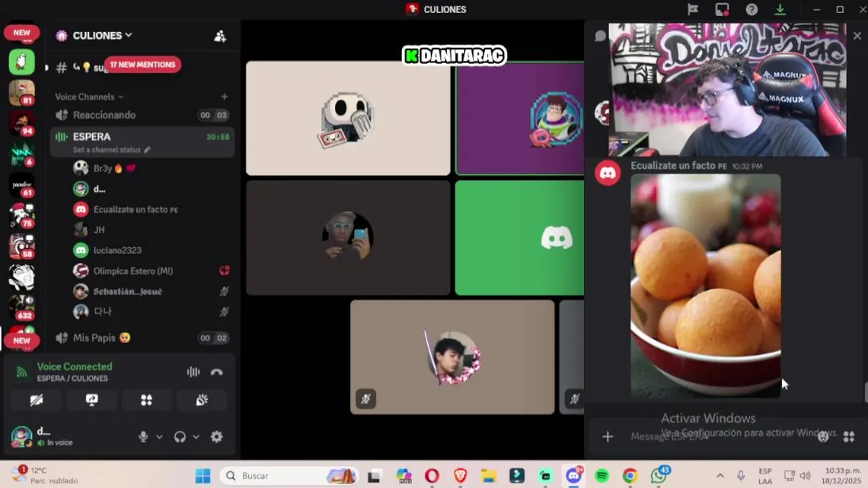Expand microphone input options arrow
868x488 pixels.
pos(159,437)
